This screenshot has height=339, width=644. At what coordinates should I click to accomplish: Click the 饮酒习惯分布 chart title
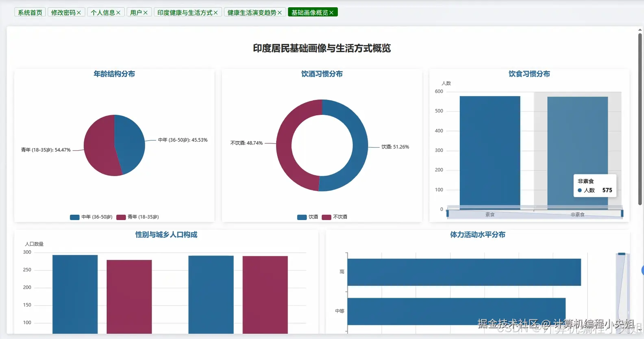click(322, 74)
